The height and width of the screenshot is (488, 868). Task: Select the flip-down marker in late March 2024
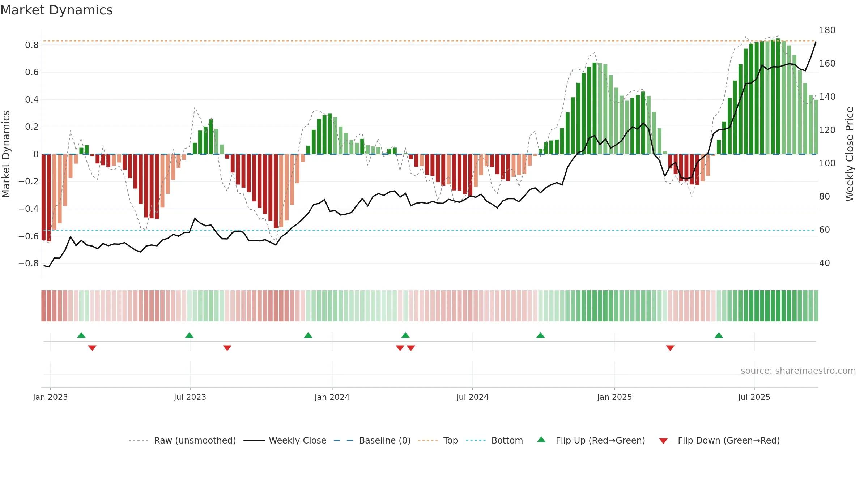tap(400, 348)
